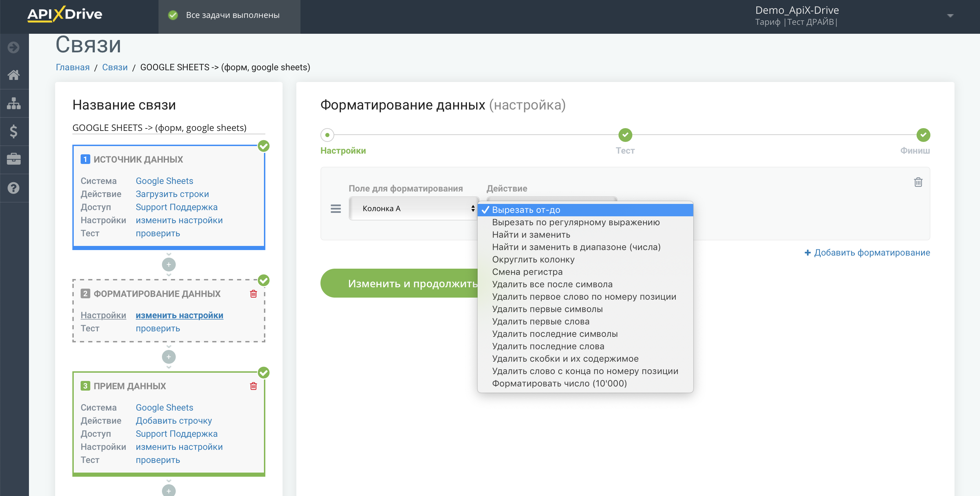Click green check on Источник данных block

click(x=264, y=146)
